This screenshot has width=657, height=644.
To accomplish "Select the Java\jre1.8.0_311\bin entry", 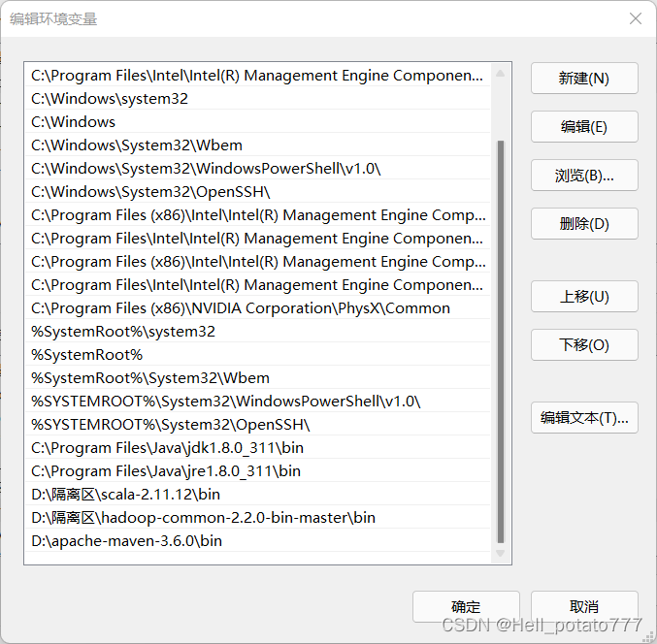I will pos(257,471).
